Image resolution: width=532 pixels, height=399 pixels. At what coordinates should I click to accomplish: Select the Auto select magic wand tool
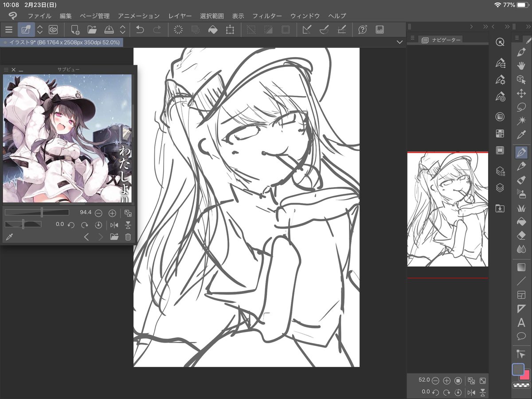[x=521, y=121]
